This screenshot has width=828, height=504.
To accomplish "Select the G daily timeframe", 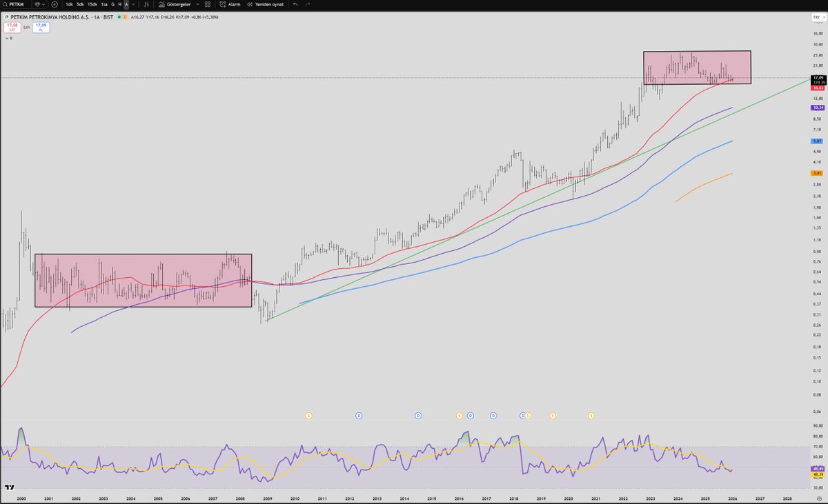I will tap(112, 4).
